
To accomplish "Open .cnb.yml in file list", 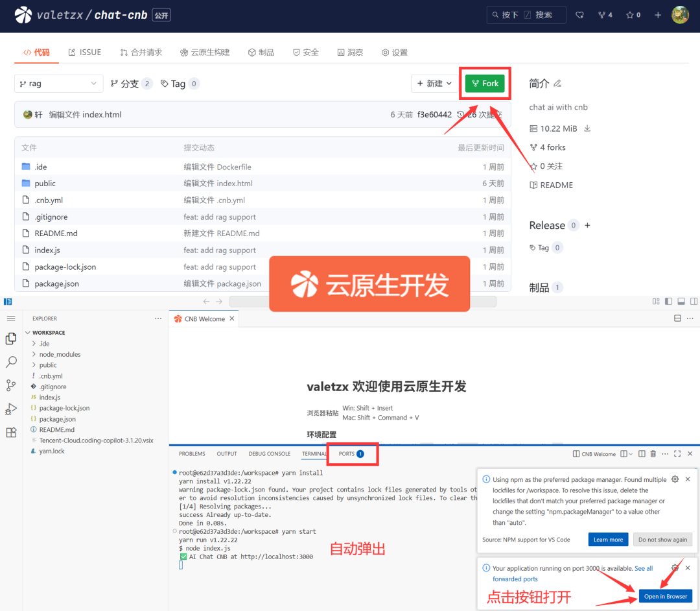I will (x=49, y=200).
